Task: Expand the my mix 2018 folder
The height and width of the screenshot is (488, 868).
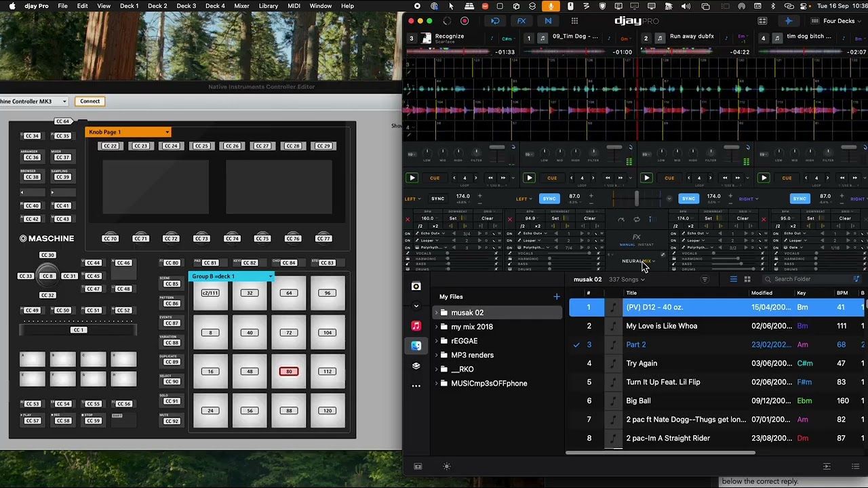Action: [x=437, y=327]
